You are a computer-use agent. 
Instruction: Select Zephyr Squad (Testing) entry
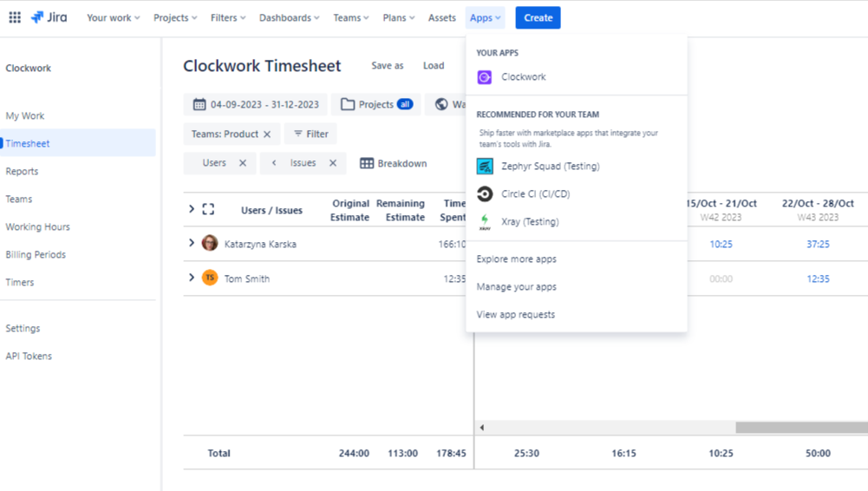pos(577,166)
